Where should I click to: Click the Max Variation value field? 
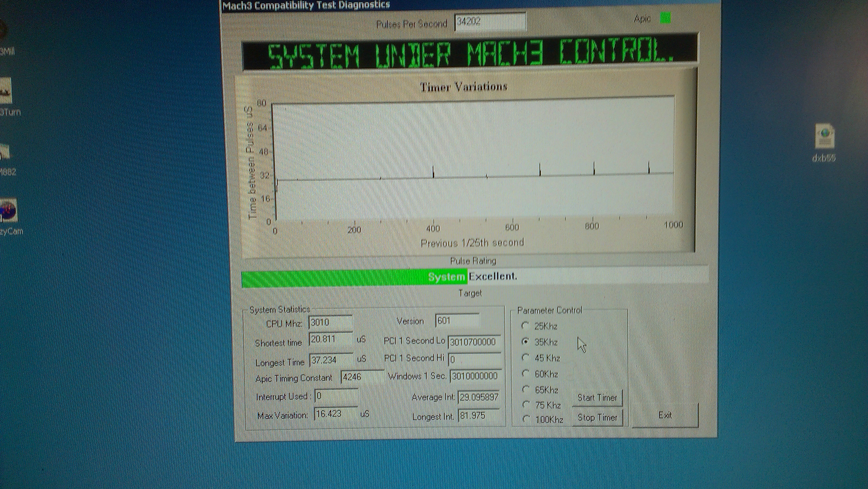[335, 414]
